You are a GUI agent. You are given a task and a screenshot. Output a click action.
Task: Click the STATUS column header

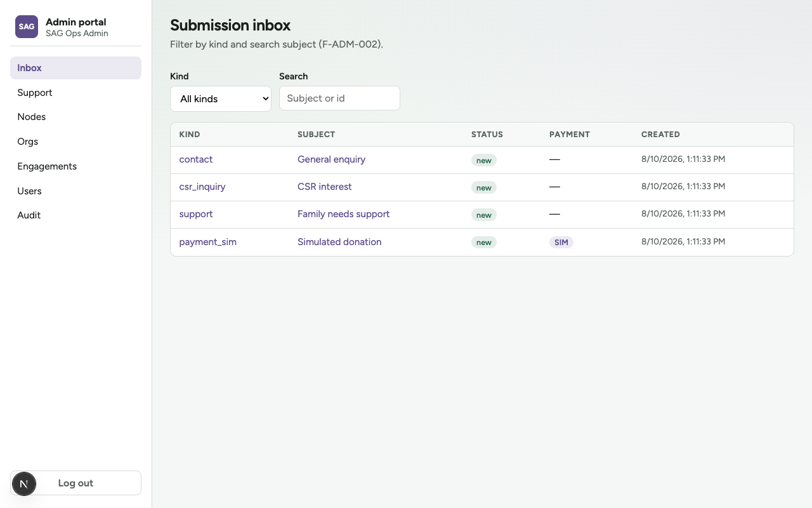coord(487,135)
